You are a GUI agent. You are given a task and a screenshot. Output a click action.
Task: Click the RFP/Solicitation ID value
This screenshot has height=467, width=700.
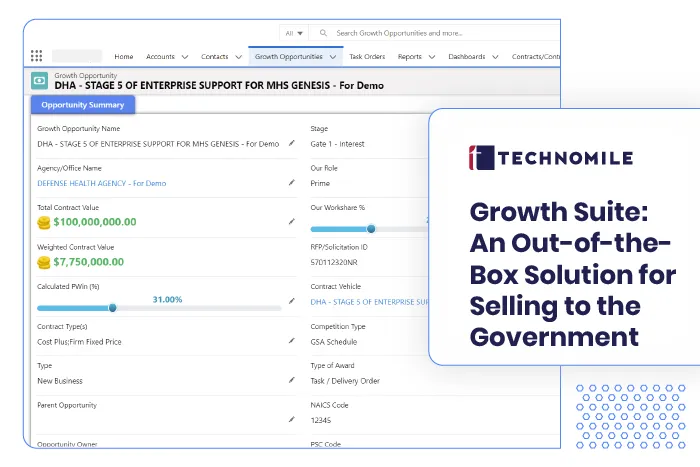click(333, 262)
